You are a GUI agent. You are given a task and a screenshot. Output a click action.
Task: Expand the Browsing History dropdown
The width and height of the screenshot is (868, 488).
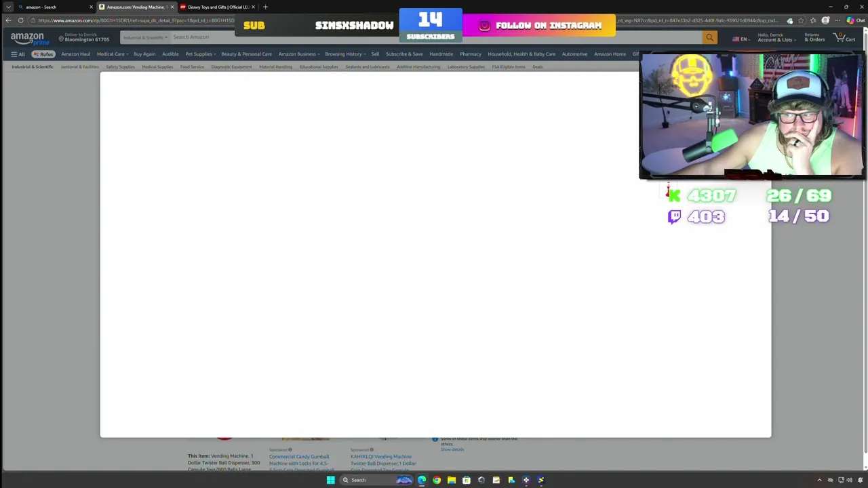[x=345, y=54]
